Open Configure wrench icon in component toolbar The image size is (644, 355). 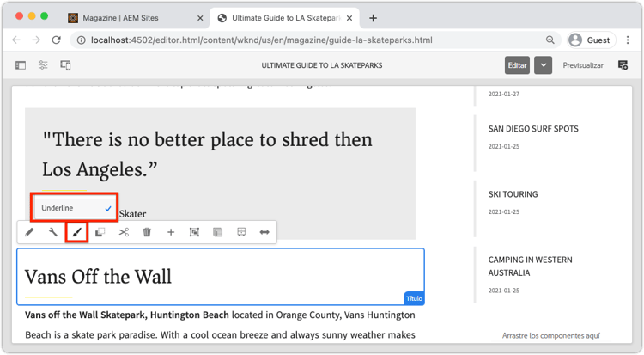point(53,232)
